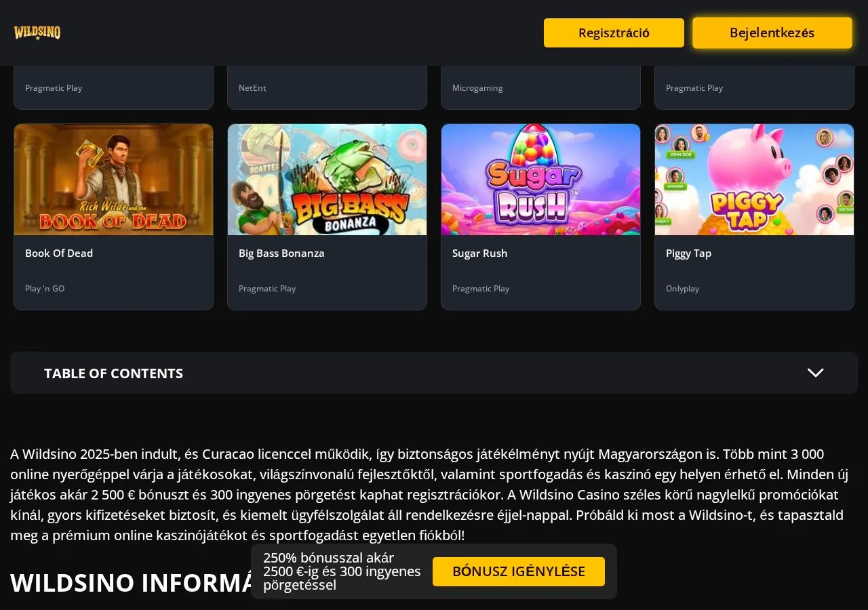The height and width of the screenshot is (610, 868).
Task: Select the Big Bass Bonanza title text
Action: pos(281,253)
